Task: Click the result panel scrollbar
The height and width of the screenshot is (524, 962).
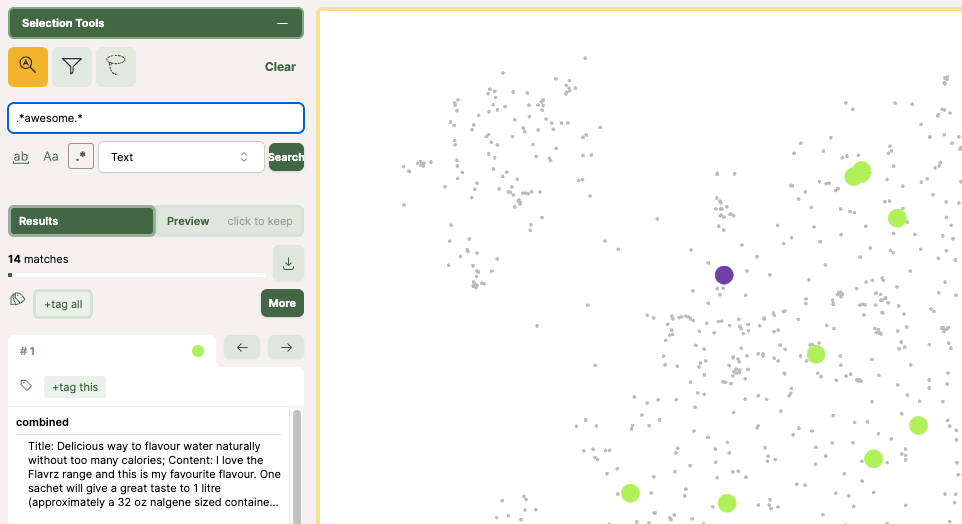Action: pos(297,465)
